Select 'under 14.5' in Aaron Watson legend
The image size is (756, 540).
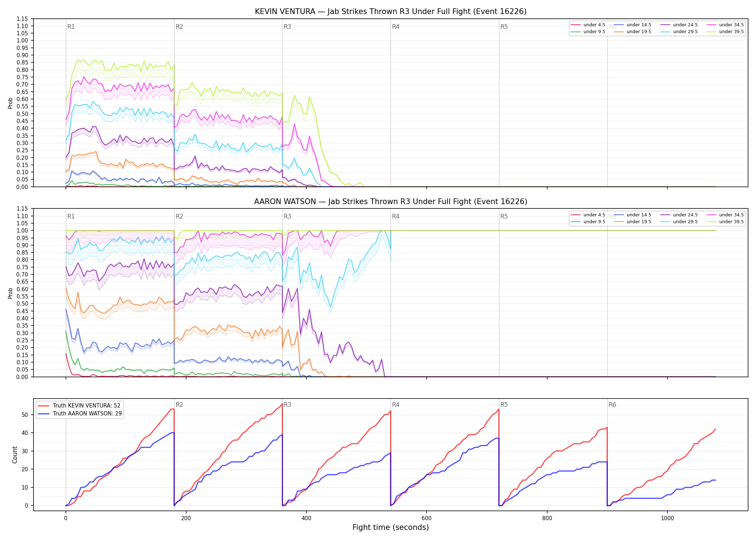(633, 215)
